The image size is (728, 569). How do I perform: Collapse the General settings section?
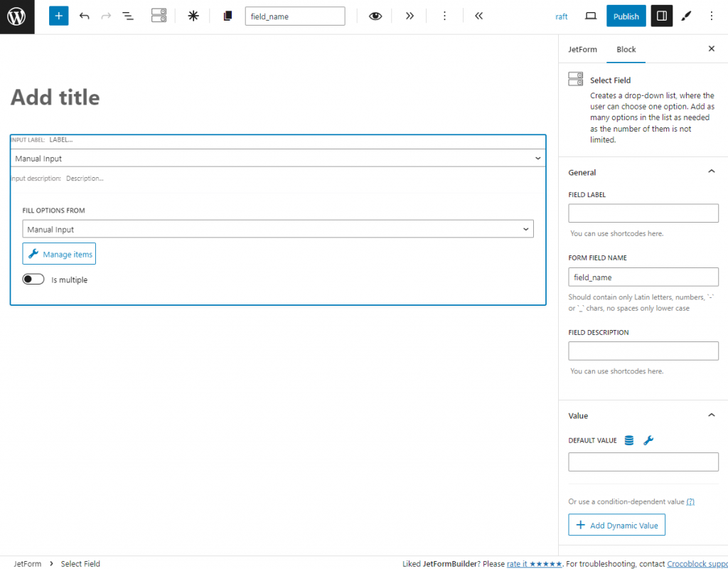[711, 171]
